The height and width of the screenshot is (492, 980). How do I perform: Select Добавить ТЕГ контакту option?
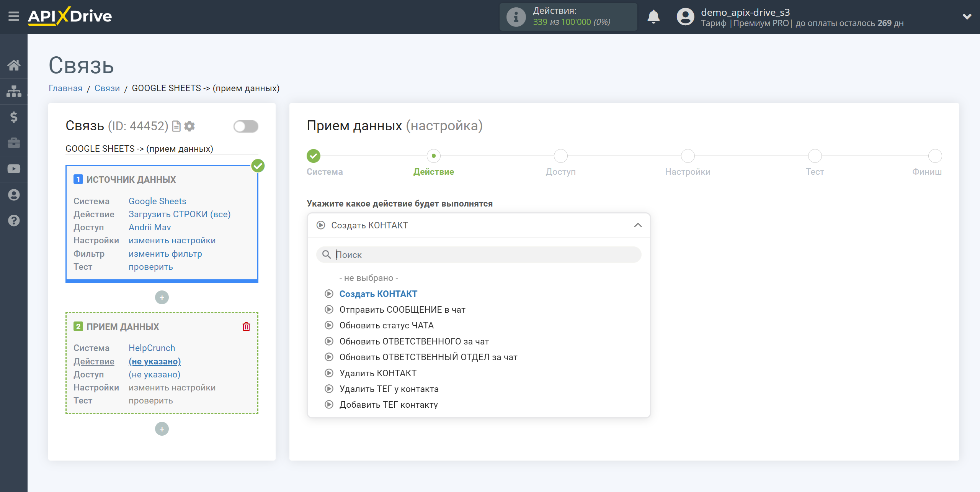pyautogui.click(x=389, y=405)
